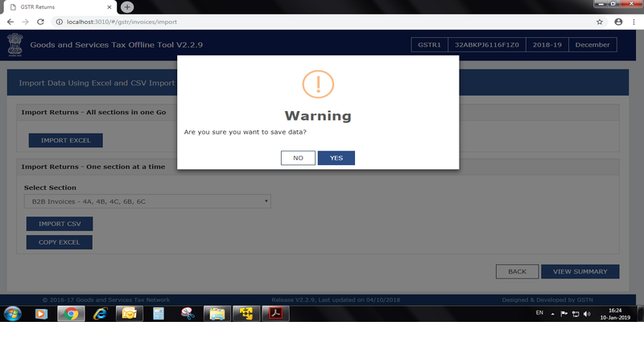Open Select Section dropdown for B2B Invoices

click(147, 200)
